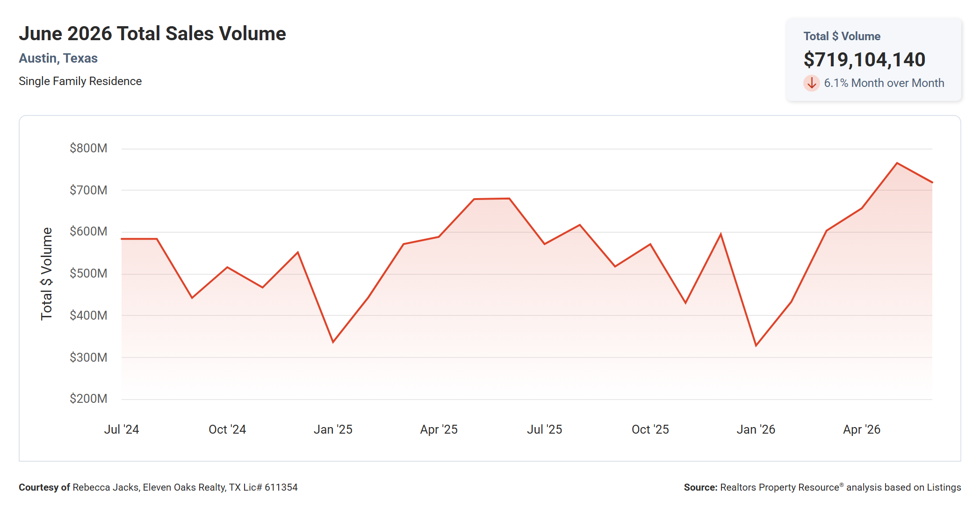Click the chart peak point at May '26
The width and height of the screenshot is (980, 514).
click(897, 163)
